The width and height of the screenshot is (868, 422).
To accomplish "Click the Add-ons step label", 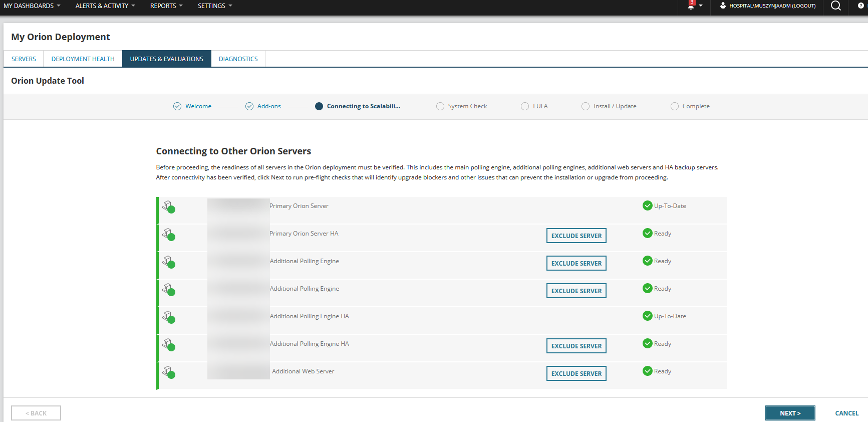I will (x=269, y=106).
